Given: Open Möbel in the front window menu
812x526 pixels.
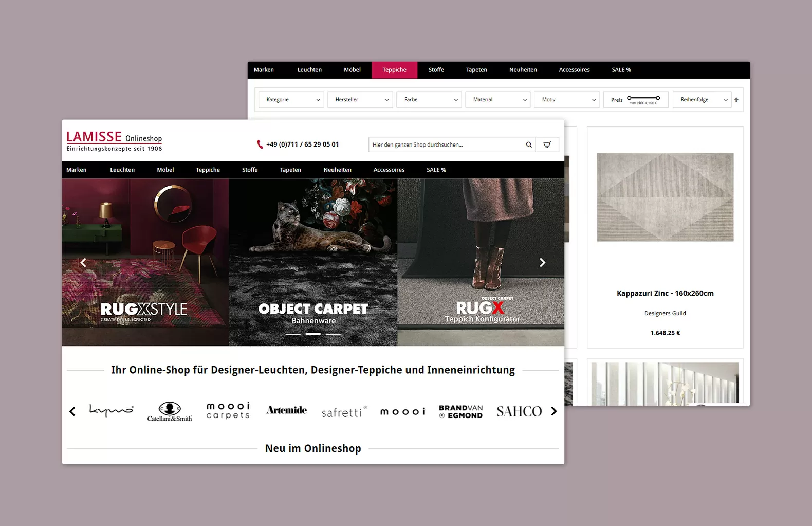Looking at the screenshot, I should coord(165,170).
